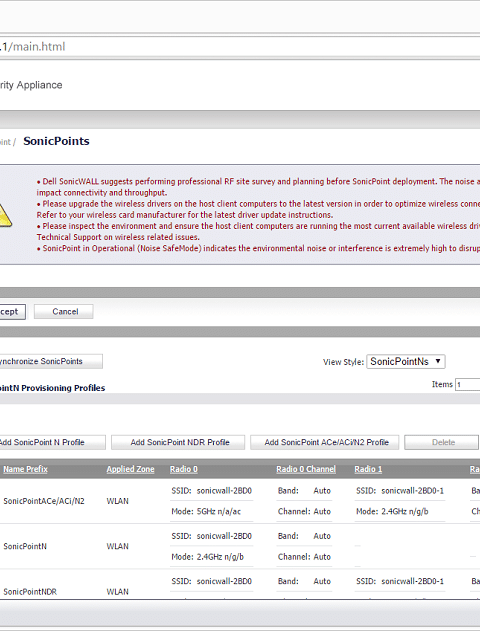Screen dimensions: 480x631
Task: Click 'Channel: Auto' in SonicPointN row
Action: click(304, 557)
